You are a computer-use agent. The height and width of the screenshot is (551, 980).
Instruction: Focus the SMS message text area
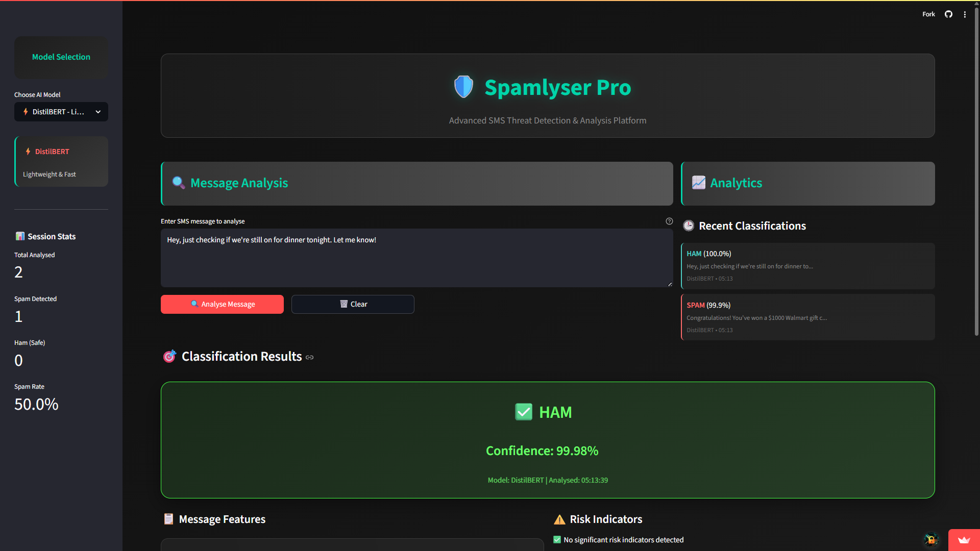(x=416, y=258)
